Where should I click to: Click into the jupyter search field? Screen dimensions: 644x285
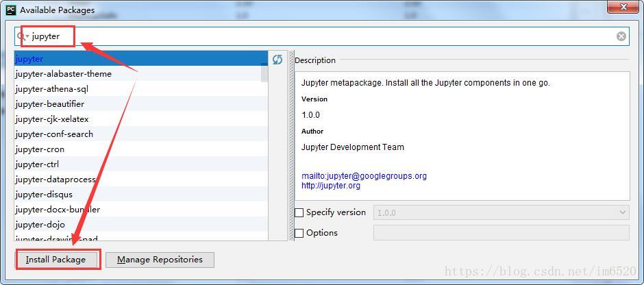click(x=321, y=36)
